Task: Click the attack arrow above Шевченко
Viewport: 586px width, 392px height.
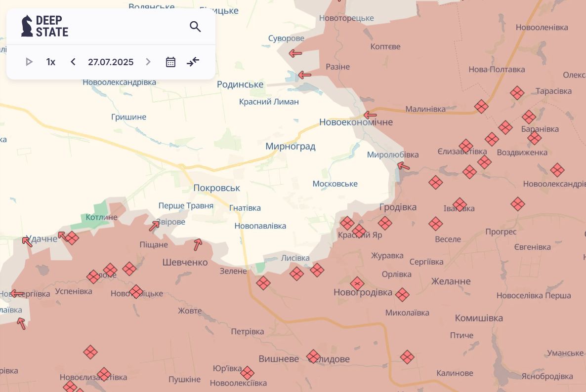Action: click(x=198, y=244)
